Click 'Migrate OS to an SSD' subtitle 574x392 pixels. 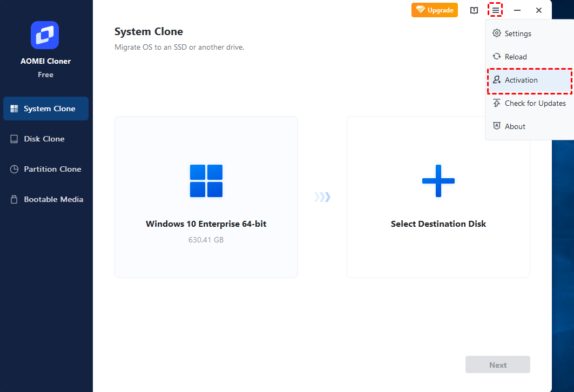point(179,47)
